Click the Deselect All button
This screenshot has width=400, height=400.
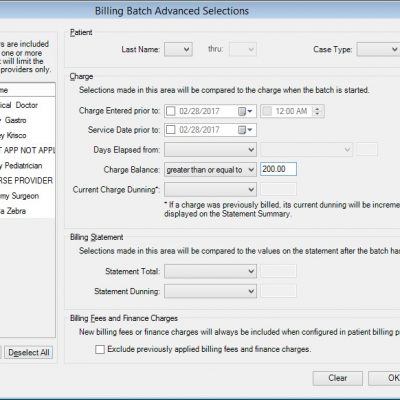click(x=29, y=353)
